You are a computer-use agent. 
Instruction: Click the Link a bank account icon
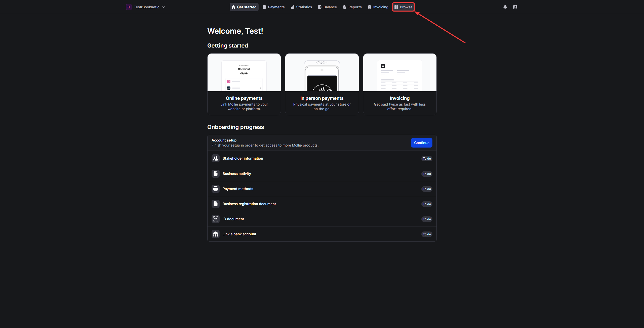[216, 234]
